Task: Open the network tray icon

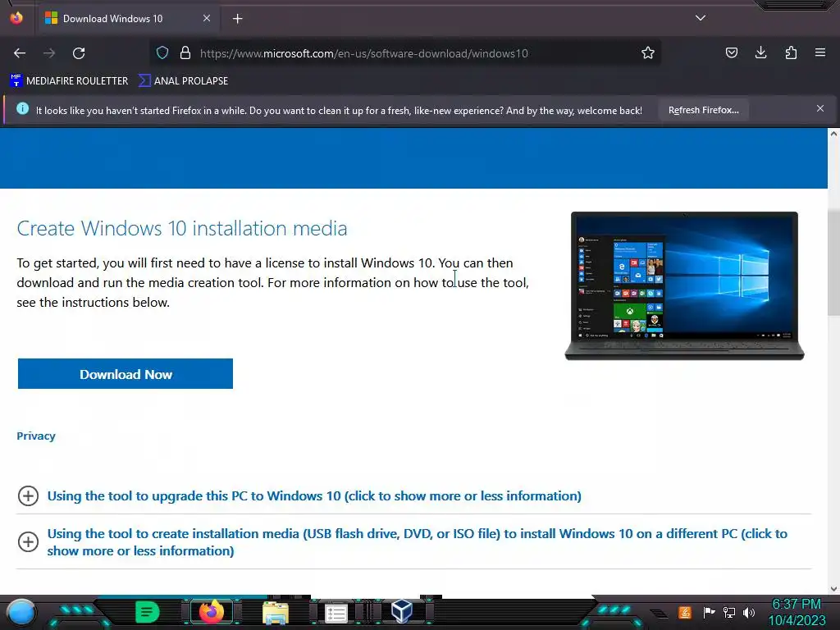Action: pyautogui.click(x=729, y=612)
